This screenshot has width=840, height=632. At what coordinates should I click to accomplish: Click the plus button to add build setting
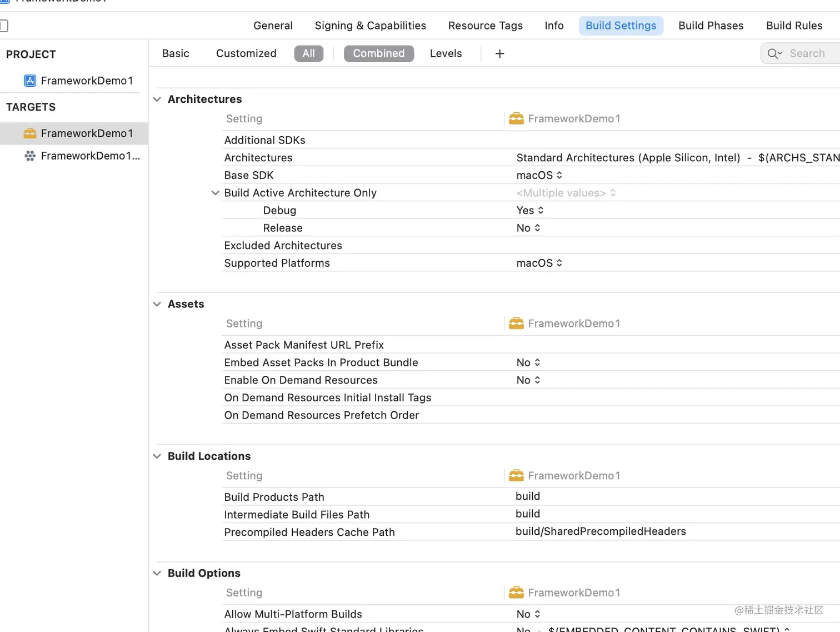pyautogui.click(x=500, y=54)
